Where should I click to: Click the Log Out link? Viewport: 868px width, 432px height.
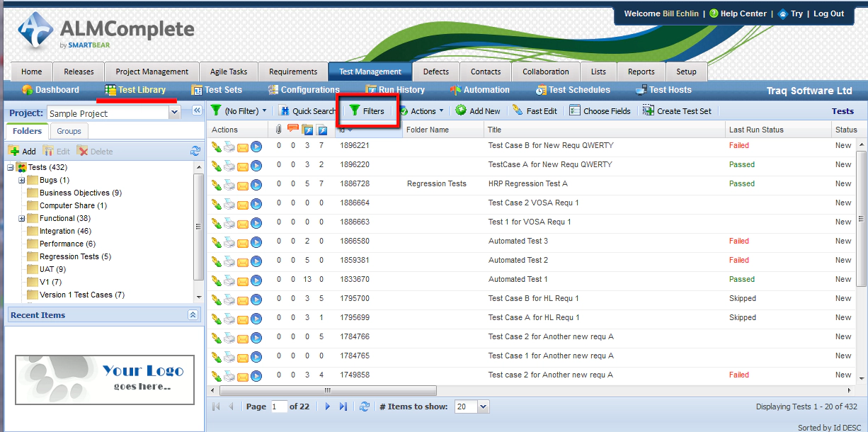point(828,13)
